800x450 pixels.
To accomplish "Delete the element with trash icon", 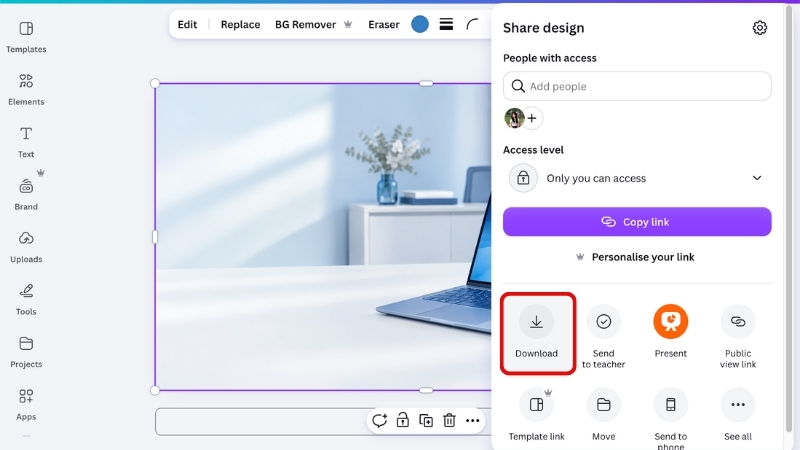I will pos(449,420).
